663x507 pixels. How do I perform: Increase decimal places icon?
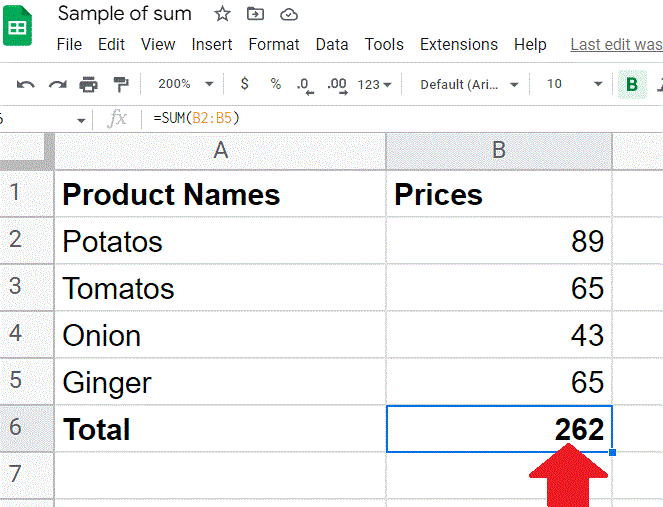pyautogui.click(x=337, y=85)
